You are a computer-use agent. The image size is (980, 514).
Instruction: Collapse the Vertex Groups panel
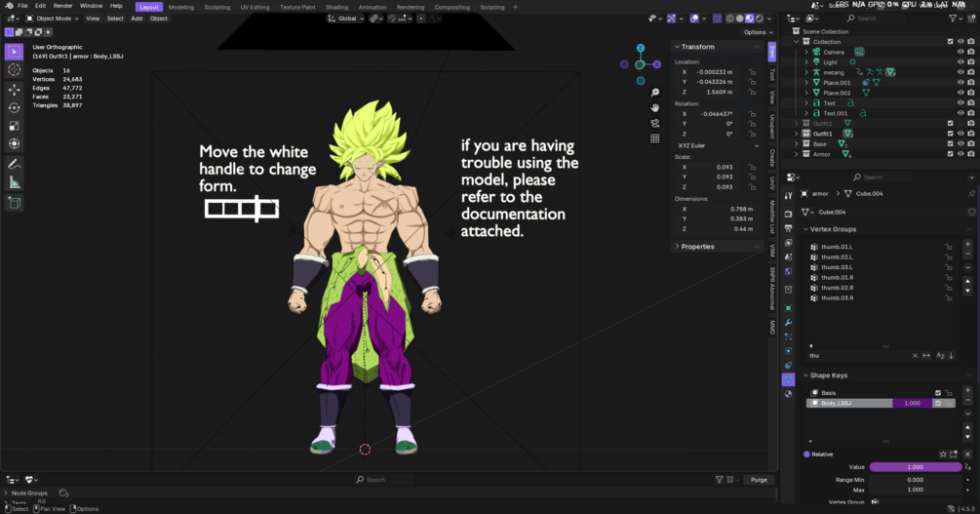click(x=805, y=229)
